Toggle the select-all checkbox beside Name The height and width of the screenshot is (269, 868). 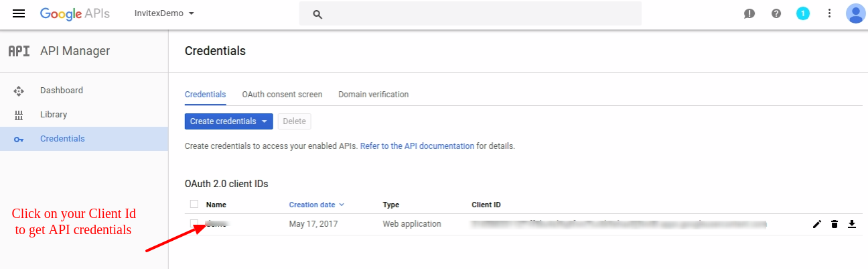[194, 204]
